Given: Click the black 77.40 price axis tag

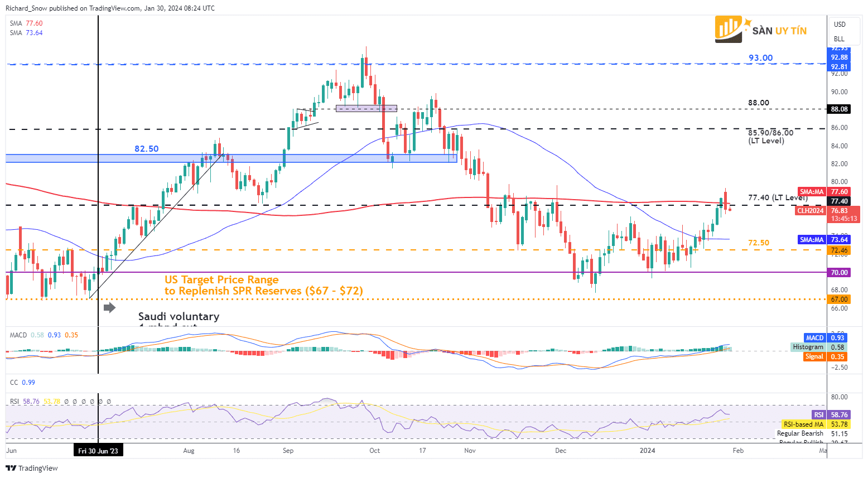Looking at the screenshot, I should pyautogui.click(x=839, y=201).
